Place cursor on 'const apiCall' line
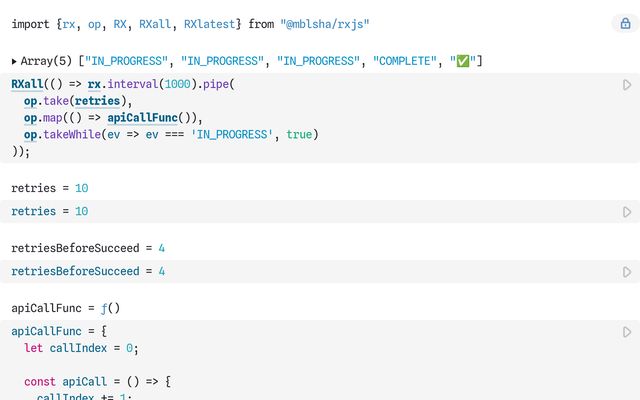Image resolution: width=640 pixels, height=400 pixels. click(98, 381)
